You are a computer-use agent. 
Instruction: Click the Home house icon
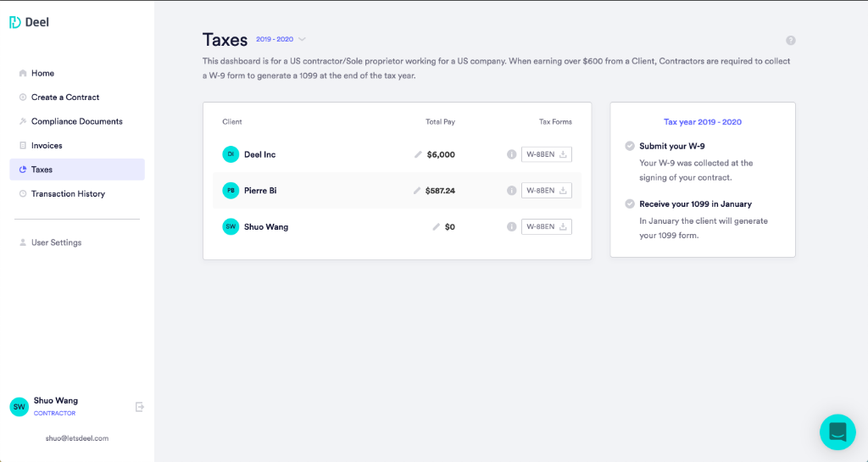pos(23,73)
